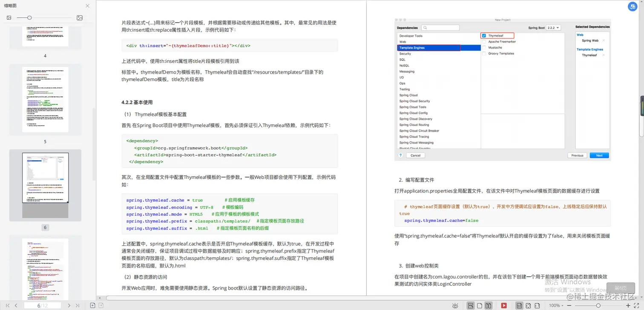Image resolution: width=644 pixels, height=310 pixels.
Task: Enable continuous scrolling layout
Action: (x=471, y=306)
